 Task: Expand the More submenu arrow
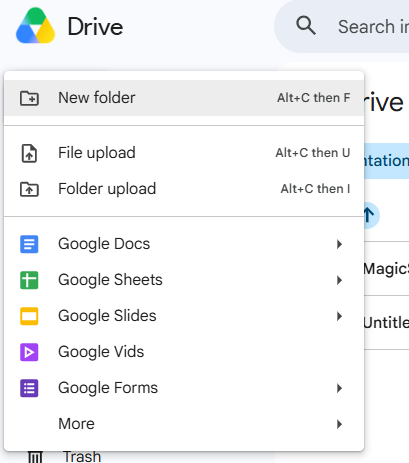tap(339, 424)
